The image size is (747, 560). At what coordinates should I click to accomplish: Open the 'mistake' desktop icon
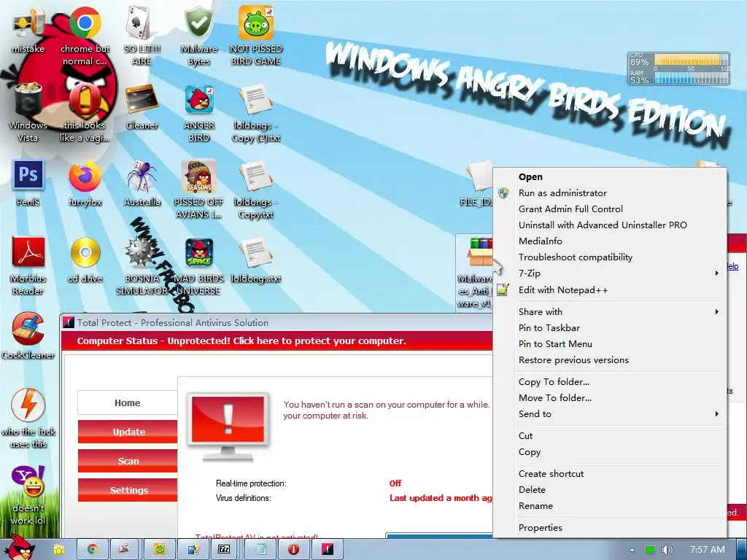click(x=28, y=29)
